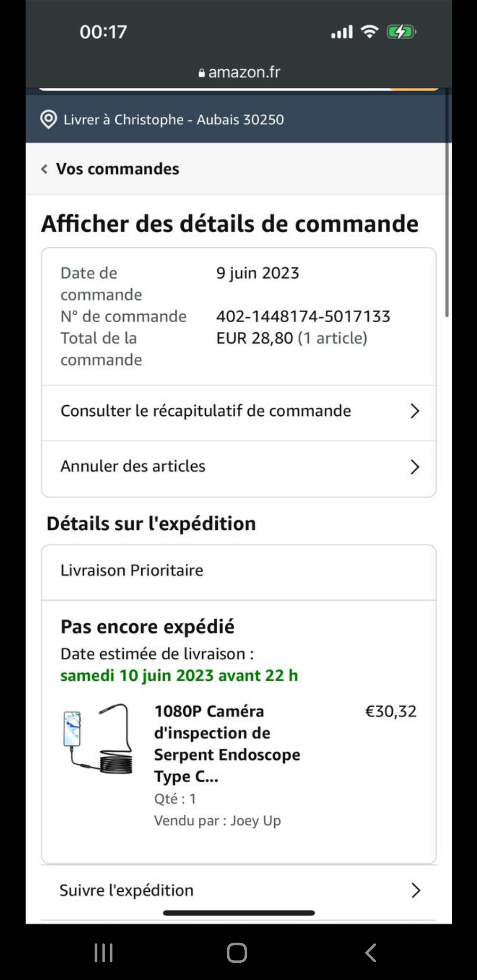This screenshot has width=477, height=980.
Task: Tap the padlock icon by amazon.fr
Action: pyautogui.click(x=201, y=73)
